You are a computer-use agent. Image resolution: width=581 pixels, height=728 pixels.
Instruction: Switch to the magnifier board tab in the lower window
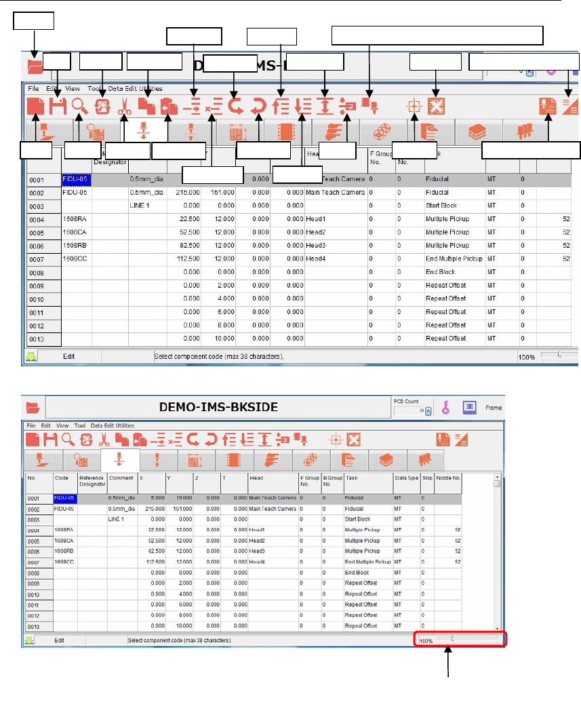coord(81,460)
